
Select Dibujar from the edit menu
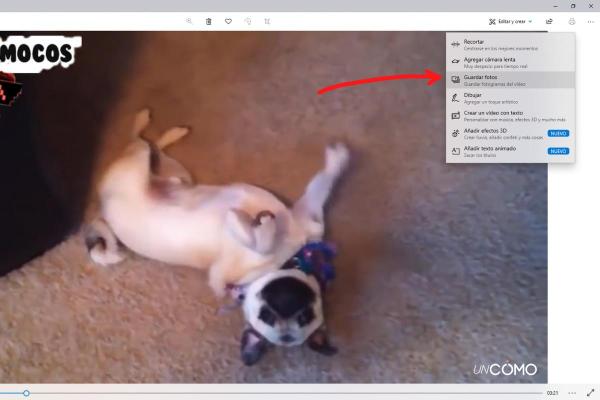tap(510, 98)
